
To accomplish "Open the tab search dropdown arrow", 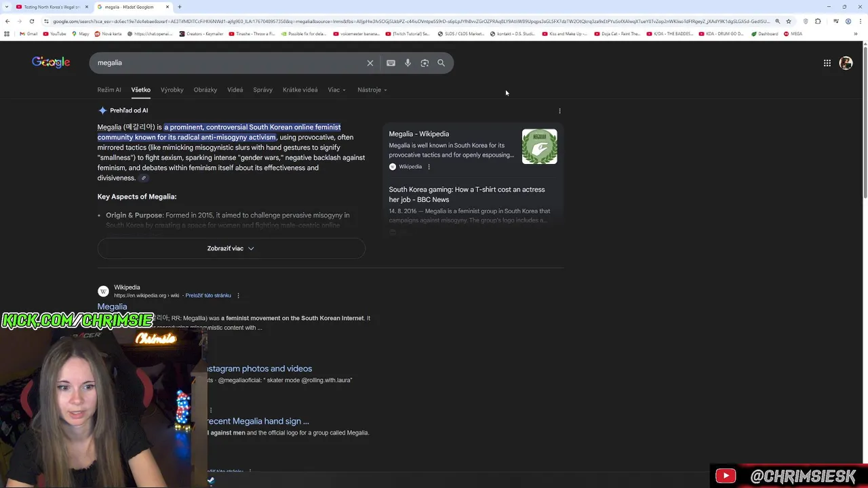I will 6,7.
